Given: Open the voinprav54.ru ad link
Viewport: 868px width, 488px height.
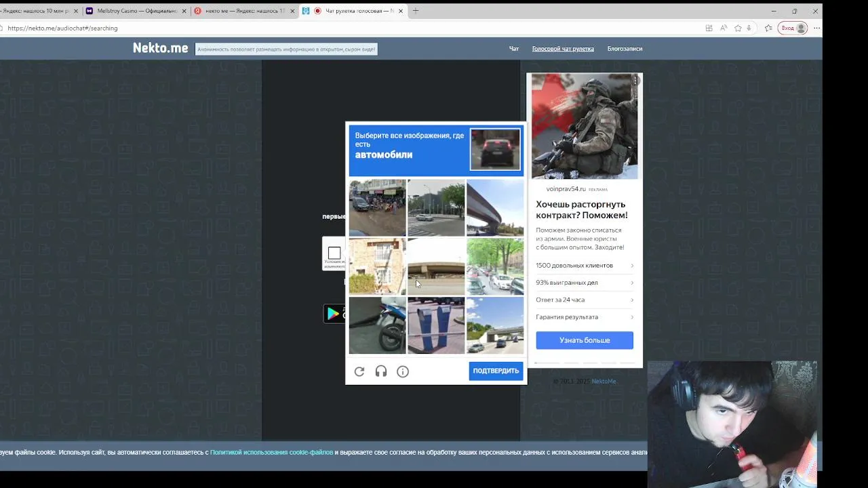Looking at the screenshot, I should pos(566,189).
